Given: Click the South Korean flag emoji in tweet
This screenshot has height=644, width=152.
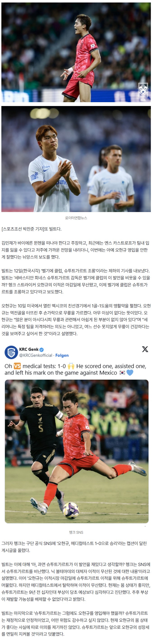Looking at the screenshot, I should point(122,373).
